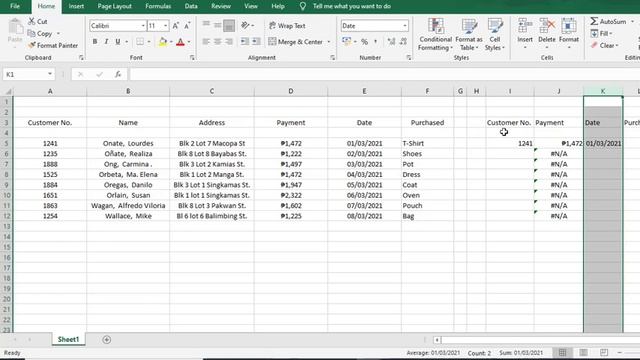Switch to the Review tab
Screen dimensions: 640x360
(221, 6)
